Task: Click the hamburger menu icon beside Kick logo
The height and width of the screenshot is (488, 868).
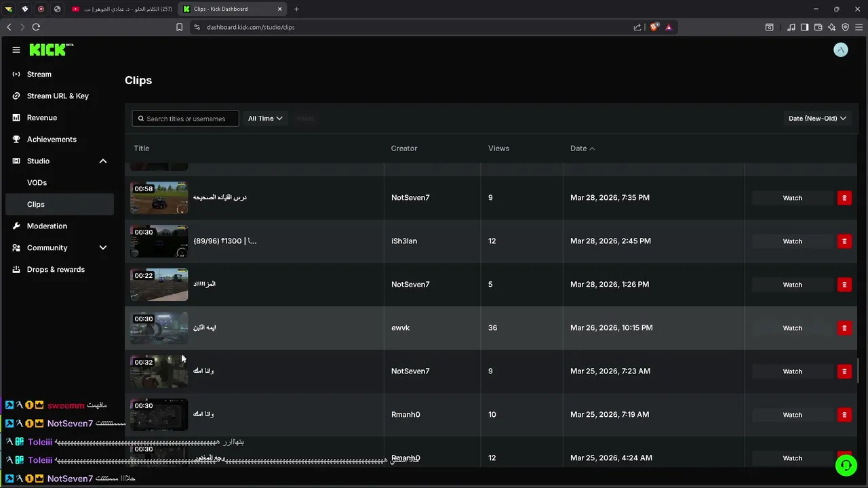Action: [16, 50]
